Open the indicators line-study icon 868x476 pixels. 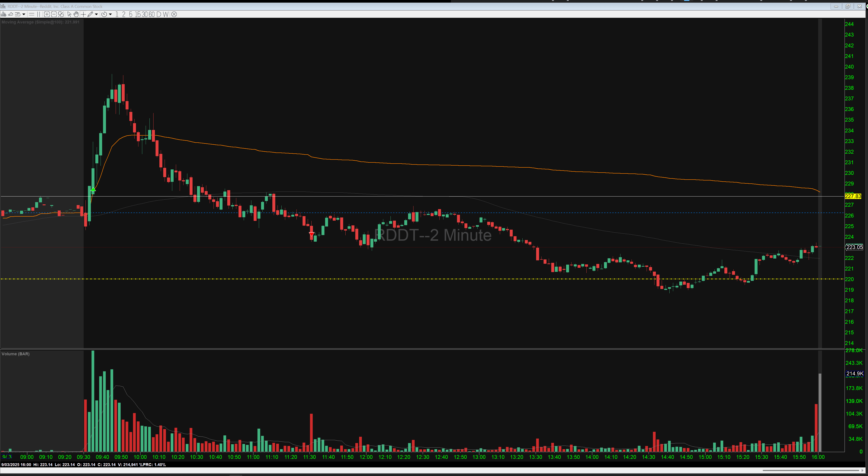click(10, 14)
